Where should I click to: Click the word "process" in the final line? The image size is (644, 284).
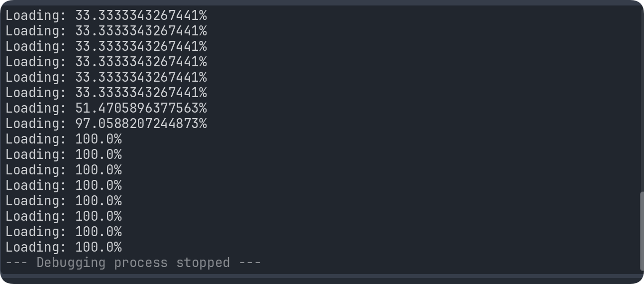click(x=141, y=263)
